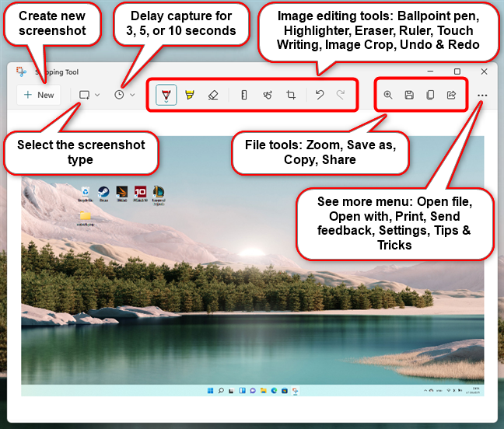Click the New screenshot button
This screenshot has width=504, height=429.
coord(39,95)
